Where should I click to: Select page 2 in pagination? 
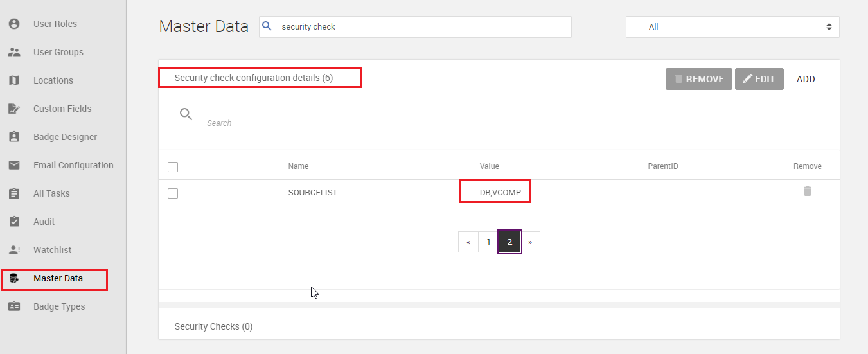(509, 242)
